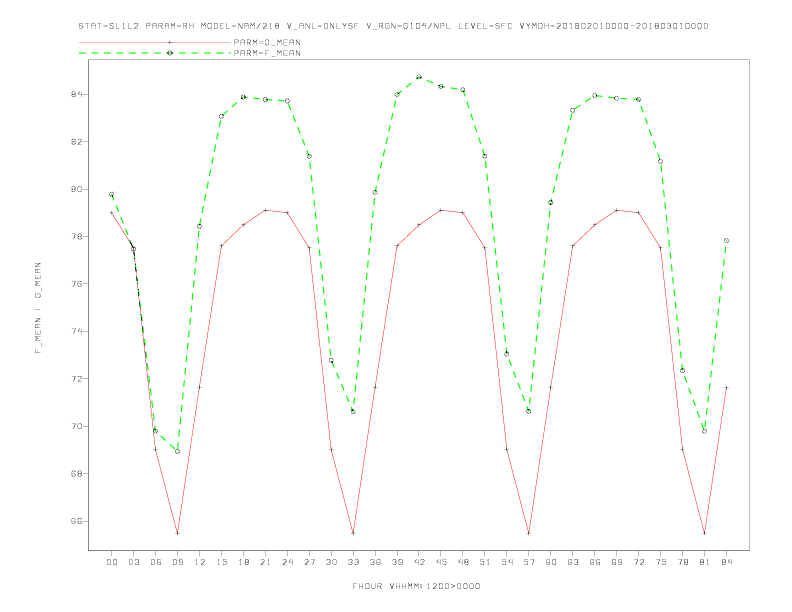Click the chart title text starting STAT=SL1L2
Image resolution: width=792 pixels, height=612 pixels.
click(393, 26)
